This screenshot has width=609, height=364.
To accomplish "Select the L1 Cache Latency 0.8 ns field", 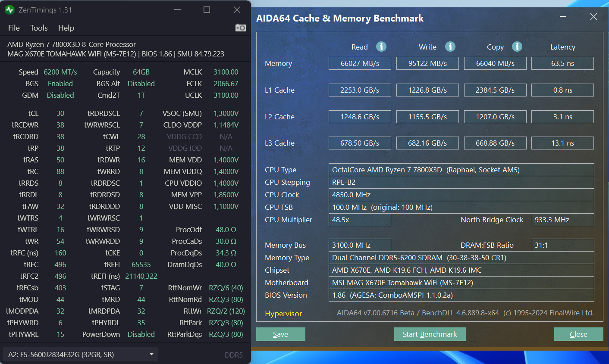I will point(562,90).
